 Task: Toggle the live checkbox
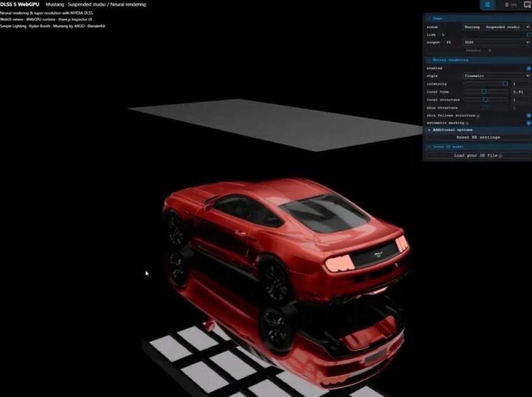529,35
